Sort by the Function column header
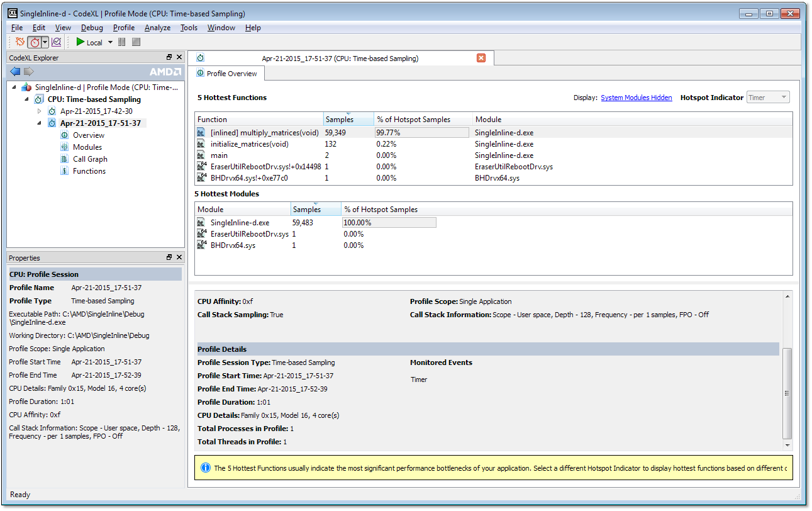Image resolution: width=812 pixels, height=511 pixels. coord(259,120)
